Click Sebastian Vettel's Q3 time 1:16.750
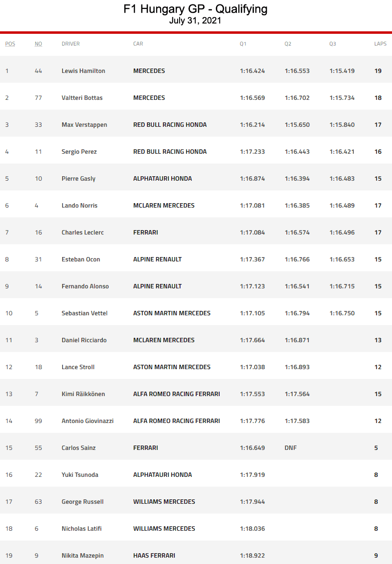The width and height of the screenshot is (392, 564). pyautogui.click(x=342, y=313)
